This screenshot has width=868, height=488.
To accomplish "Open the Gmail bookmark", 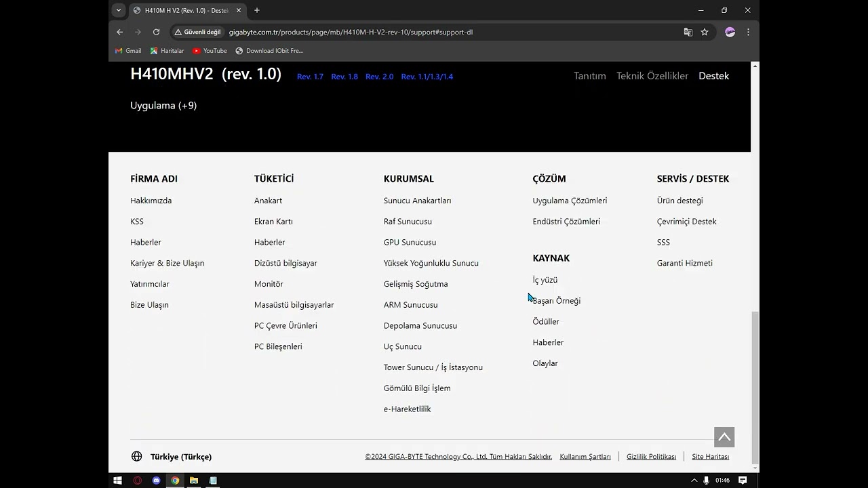I will [128, 51].
